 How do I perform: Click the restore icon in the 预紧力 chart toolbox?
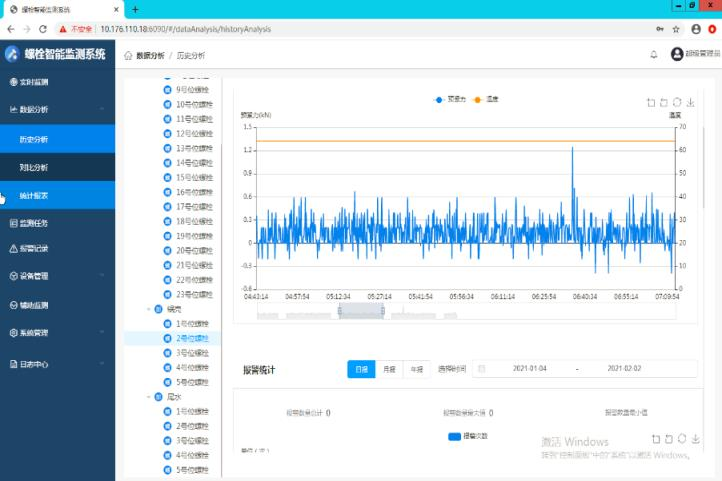pyautogui.click(x=677, y=102)
